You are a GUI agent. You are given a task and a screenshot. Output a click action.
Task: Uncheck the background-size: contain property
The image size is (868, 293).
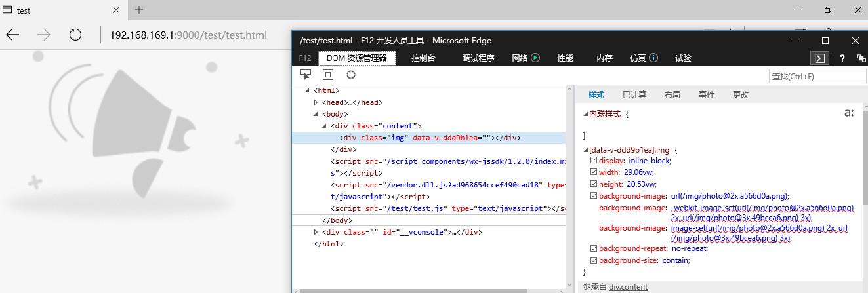[x=594, y=260]
